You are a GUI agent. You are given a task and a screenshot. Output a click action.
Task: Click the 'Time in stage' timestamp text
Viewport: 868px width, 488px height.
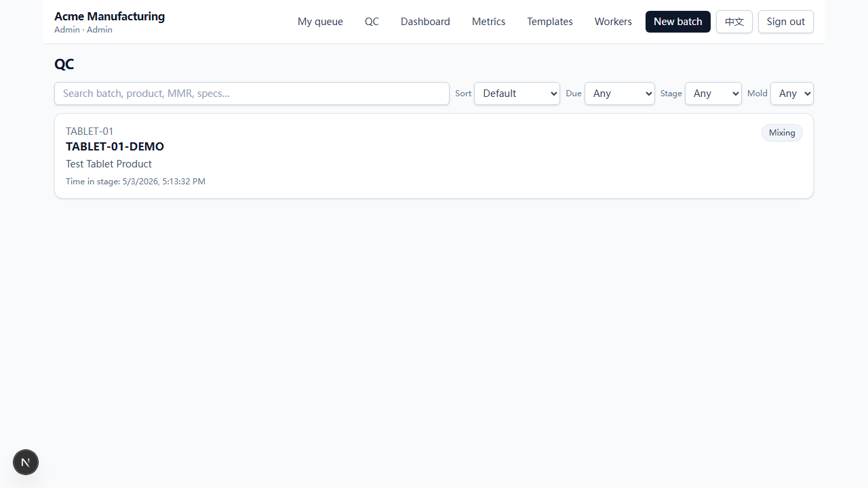pos(136,182)
